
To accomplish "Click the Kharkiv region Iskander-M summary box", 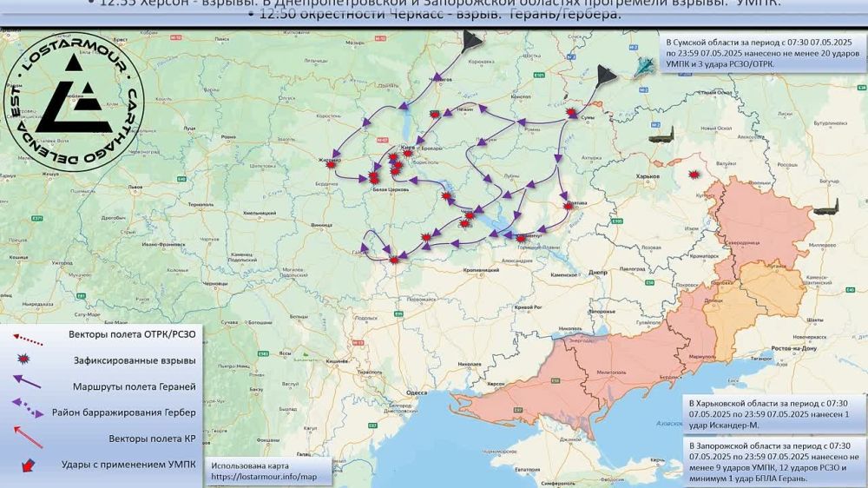I will [x=773, y=414].
